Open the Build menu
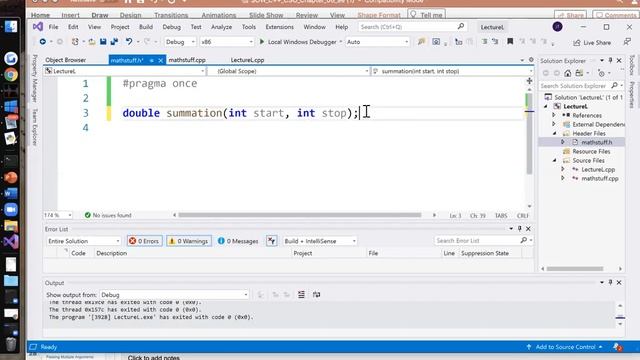The width and height of the screenshot is (640, 360). [x=146, y=27]
